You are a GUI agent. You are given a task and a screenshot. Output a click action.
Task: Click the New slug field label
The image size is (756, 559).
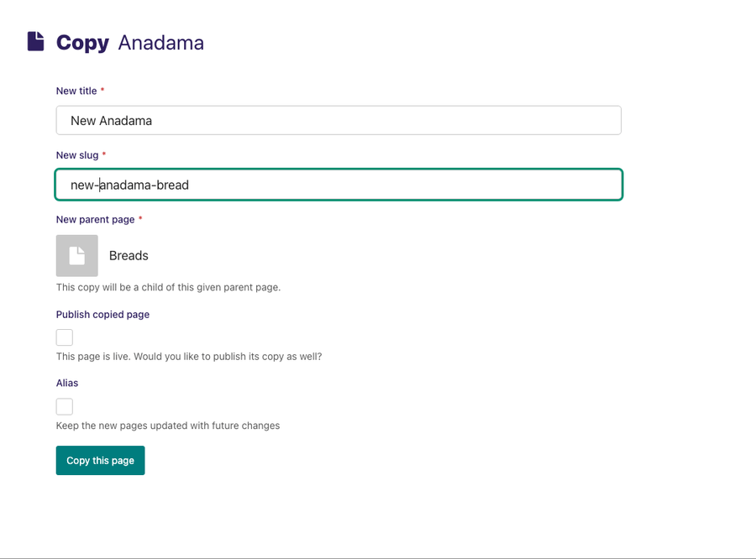[77, 155]
